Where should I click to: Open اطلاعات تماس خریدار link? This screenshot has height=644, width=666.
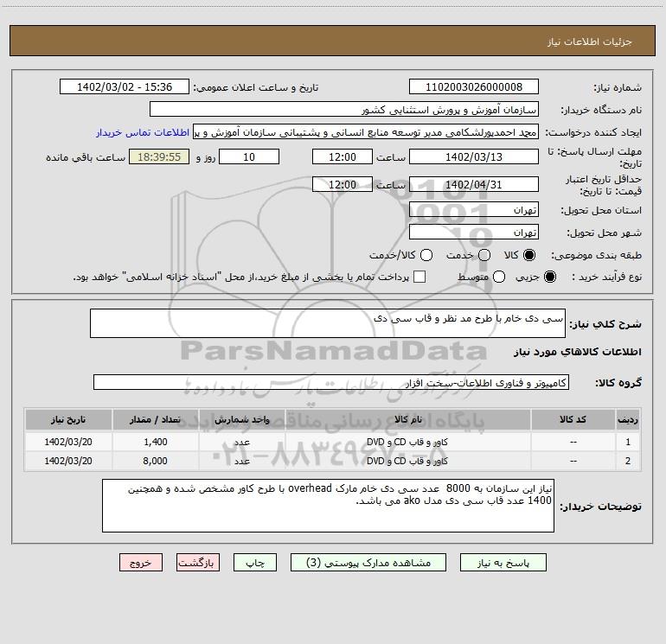tap(143, 132)
